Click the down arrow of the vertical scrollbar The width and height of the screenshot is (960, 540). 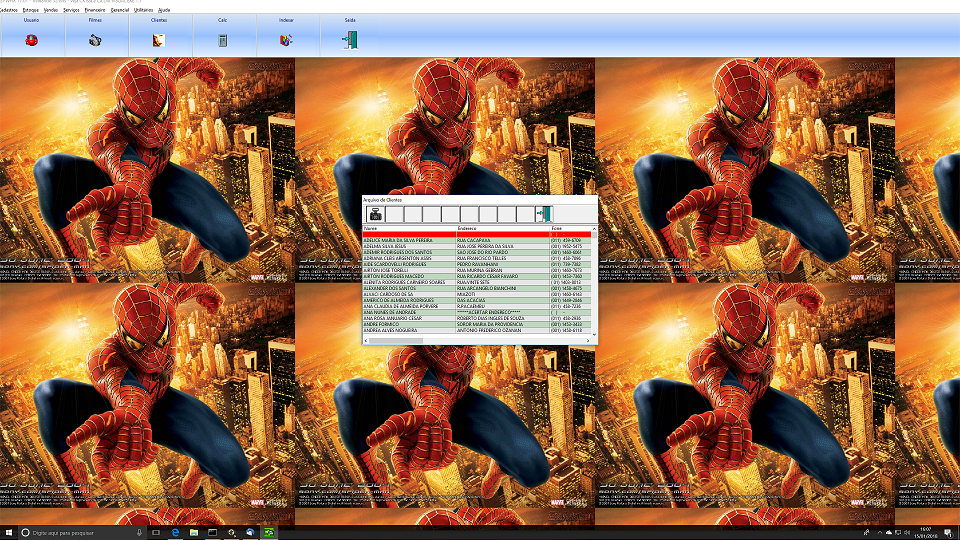coord(594,333)
